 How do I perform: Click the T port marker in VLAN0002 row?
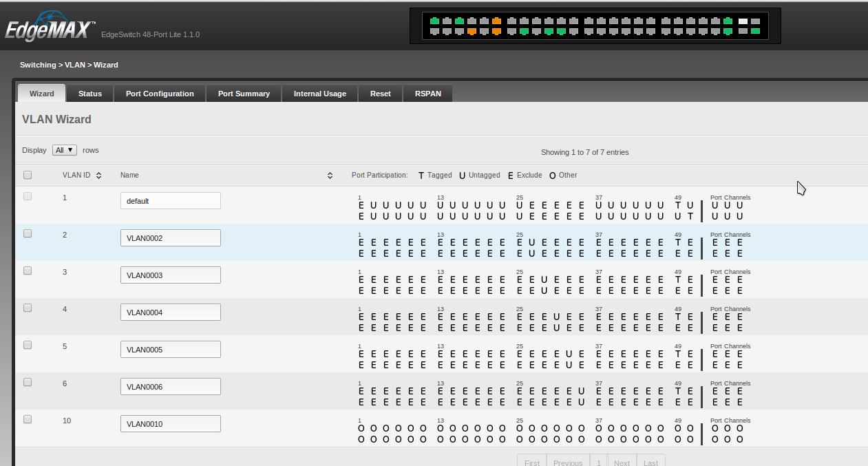coord(678,242)
